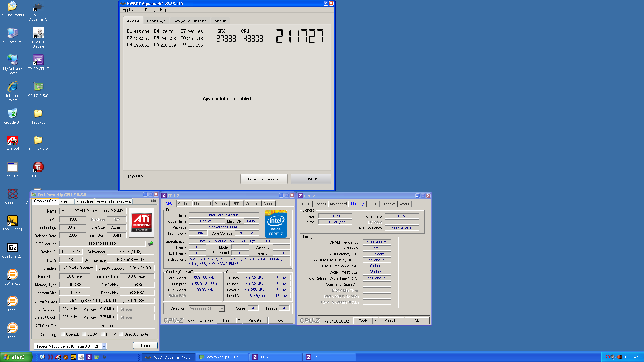Image resolution: width=644 pixels, height=362 pixels.
Task: Open SPD tab in CPU-Z Memory window
Action: click(x=373, y=204)
